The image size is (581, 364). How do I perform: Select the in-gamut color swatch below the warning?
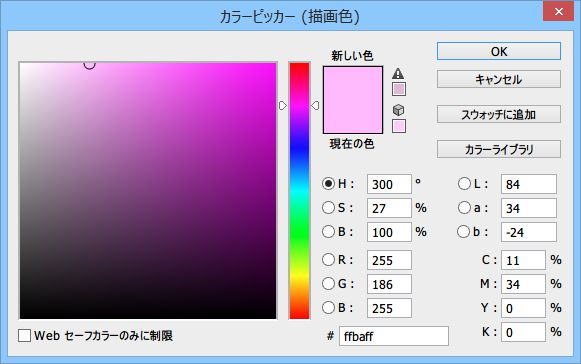point(399,89)
